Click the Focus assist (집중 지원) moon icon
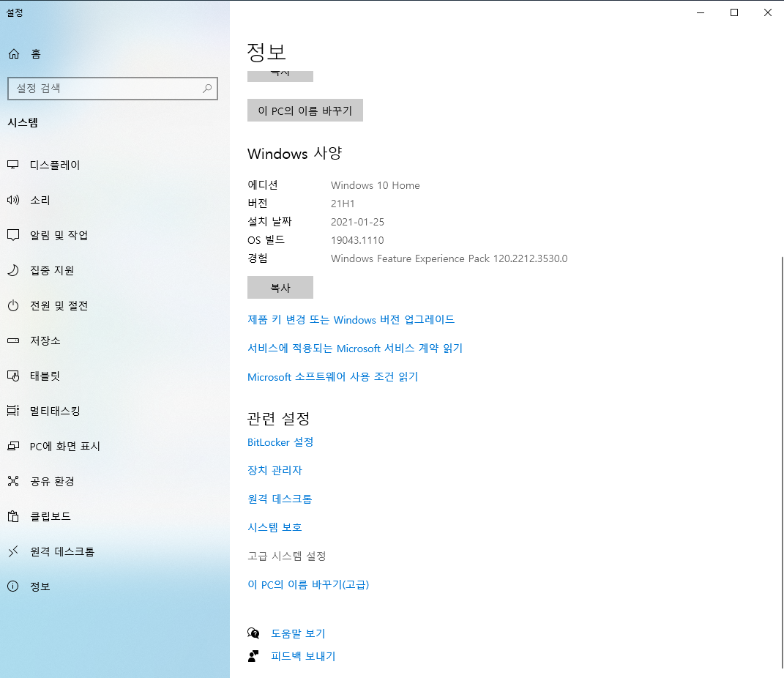784x678 pixels. [x=13, y=270]
